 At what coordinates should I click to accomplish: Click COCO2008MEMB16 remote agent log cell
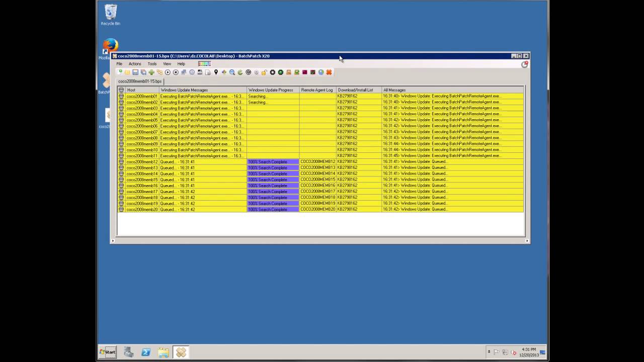pos(318,186)
